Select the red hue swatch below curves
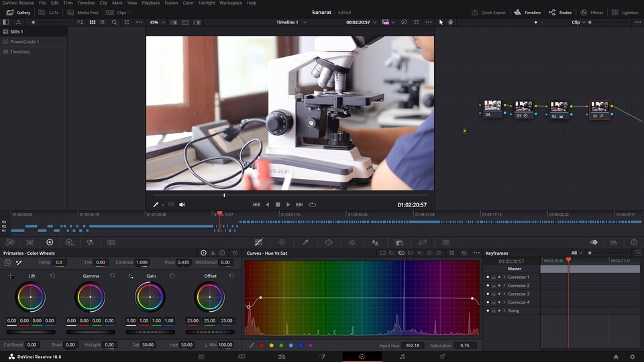The height and width of the screenshot is (362, 644). (x=262, y=345)
